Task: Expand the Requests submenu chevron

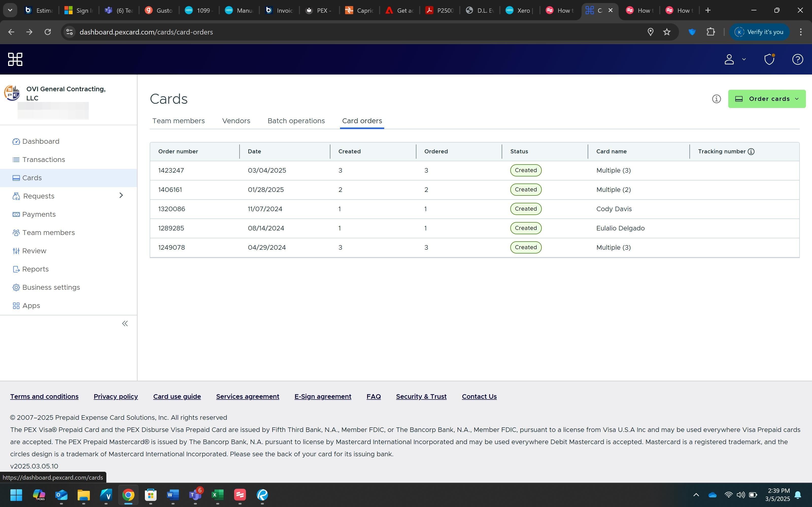Action: click(121, 195)
